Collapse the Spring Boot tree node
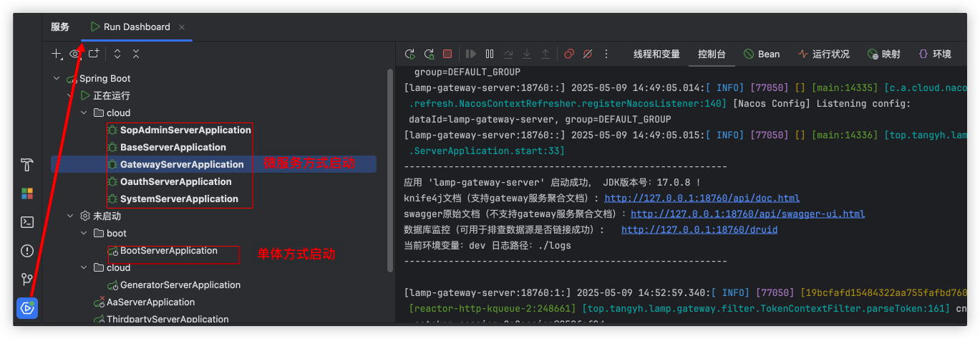 [55, 78]
